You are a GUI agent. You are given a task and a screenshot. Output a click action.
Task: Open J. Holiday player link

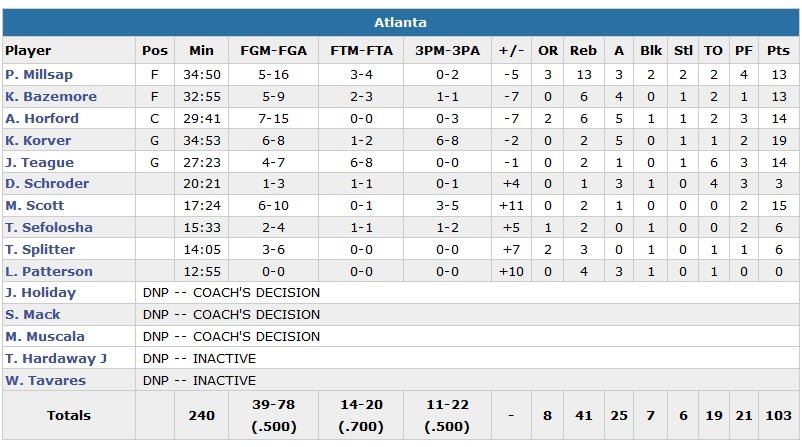(40, 293)
